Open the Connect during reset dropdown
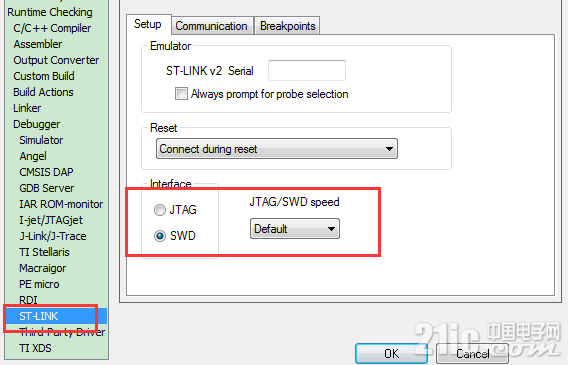The image size is (568, 365). [x=277, y=149]
